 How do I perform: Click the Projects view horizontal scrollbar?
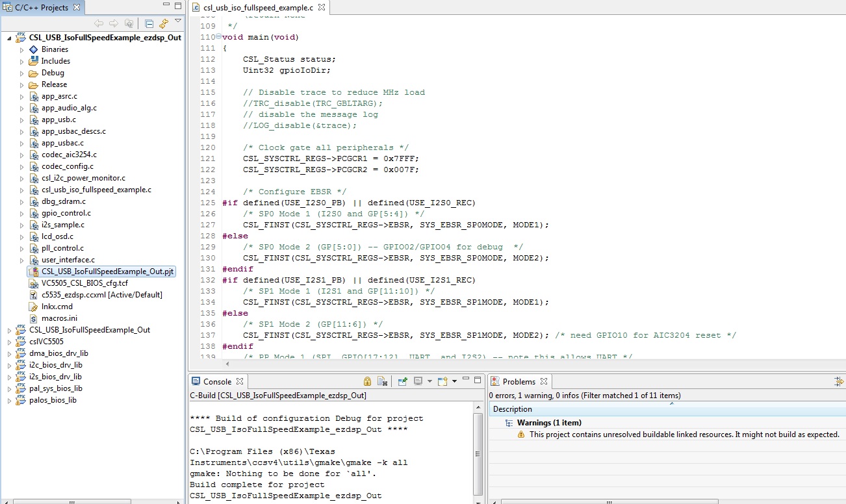71,501
